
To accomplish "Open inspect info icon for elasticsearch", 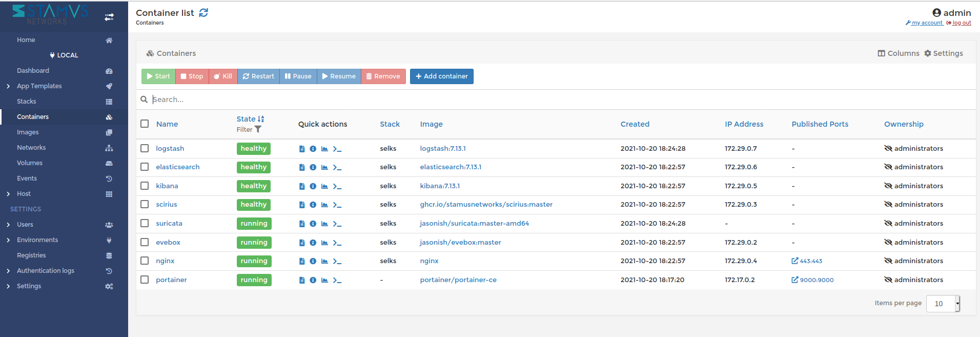I will [x=313, y=168].
